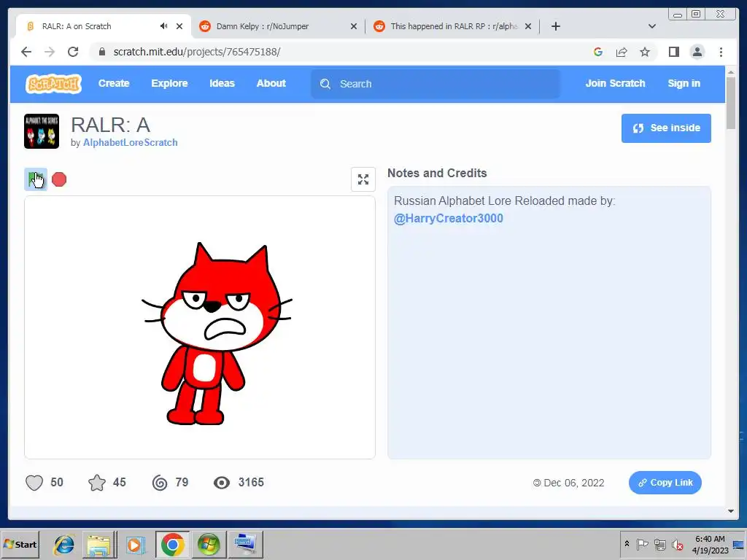Click the scrollbar down arrow
747x560 pixels.
tap(731, 511)
